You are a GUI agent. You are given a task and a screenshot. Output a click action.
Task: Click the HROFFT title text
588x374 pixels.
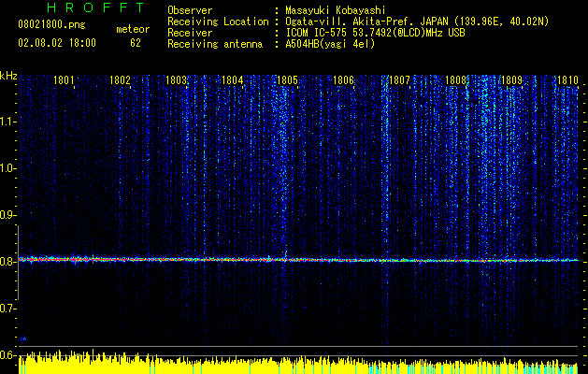click(x=95, y=7)
